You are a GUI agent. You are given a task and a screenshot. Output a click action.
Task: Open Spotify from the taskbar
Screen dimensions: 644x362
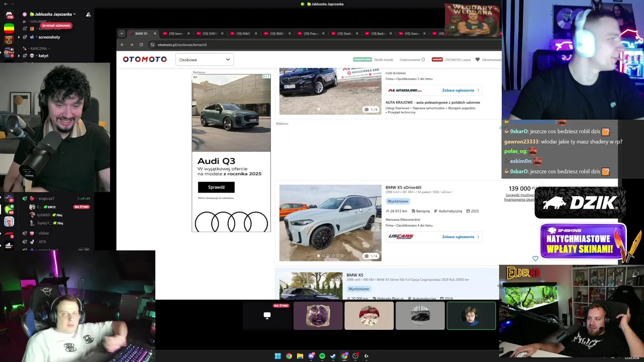(322, 356)
